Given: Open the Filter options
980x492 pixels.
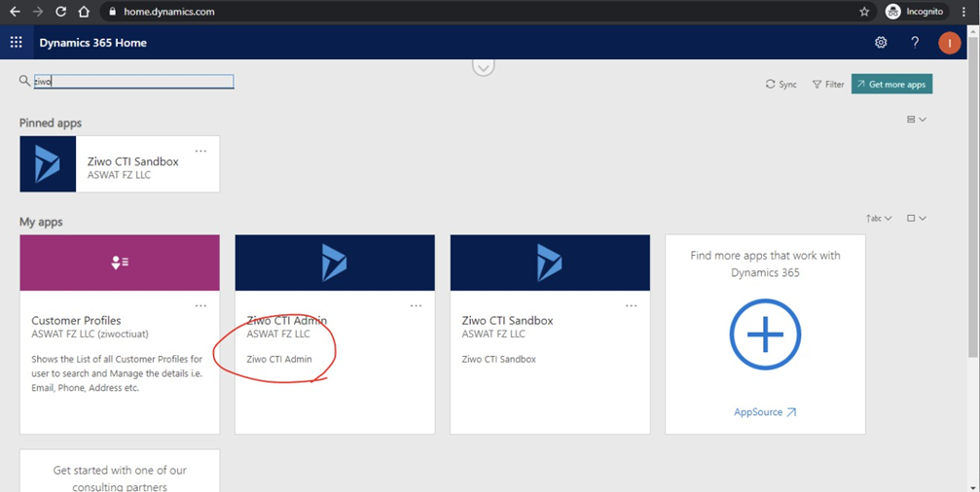Looking at the screenshot, I should pyautogui.click(x=828, y=85).
